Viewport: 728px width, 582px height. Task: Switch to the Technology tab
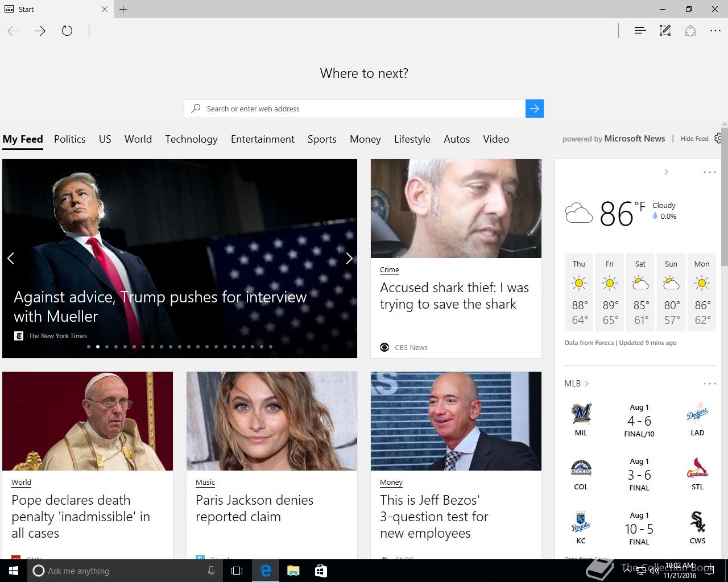pyautogui.click(x=191, y=139)
